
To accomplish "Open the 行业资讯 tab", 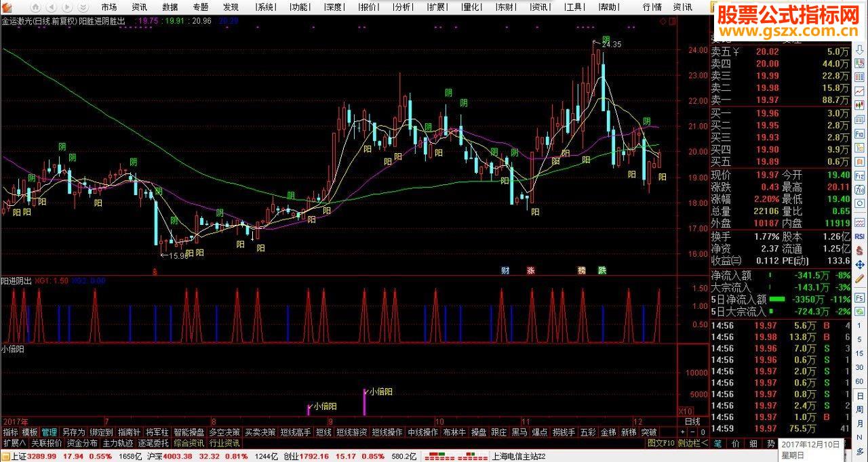I will [x=224, y=443].
